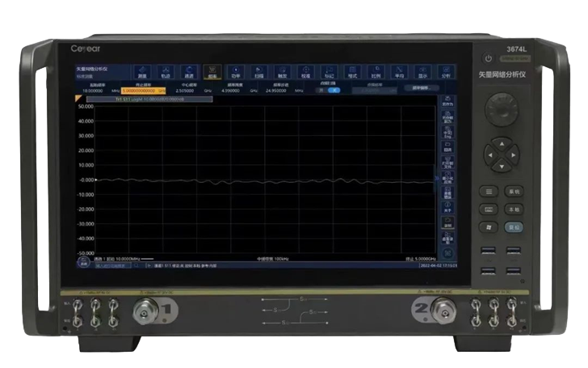Click the Windows logo hardware key
This screenshot has height=368, width=588.
click(489, 227)
